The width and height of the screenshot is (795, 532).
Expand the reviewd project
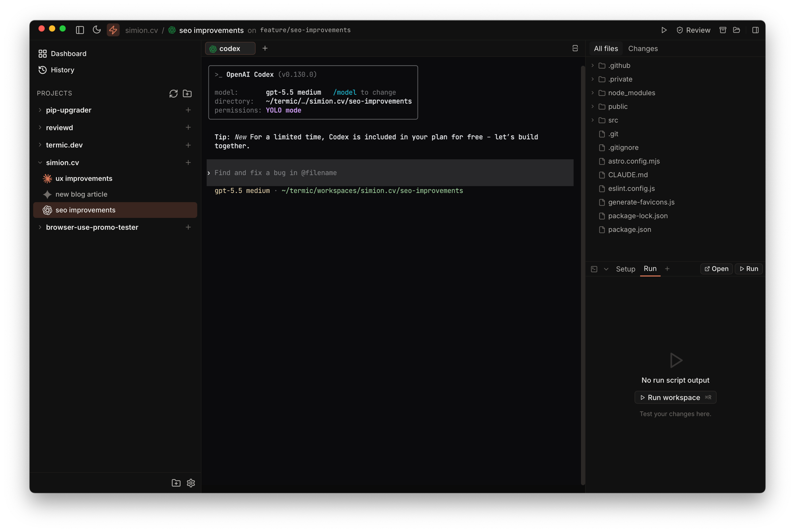40,128
